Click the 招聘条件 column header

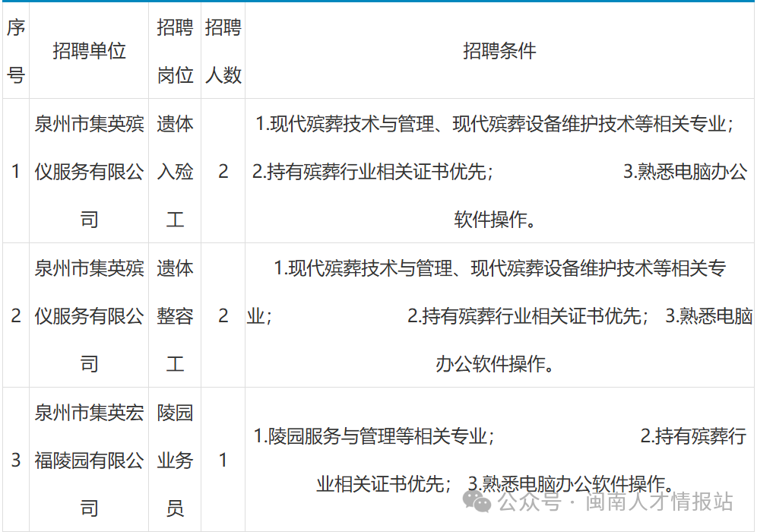point(499,51)
